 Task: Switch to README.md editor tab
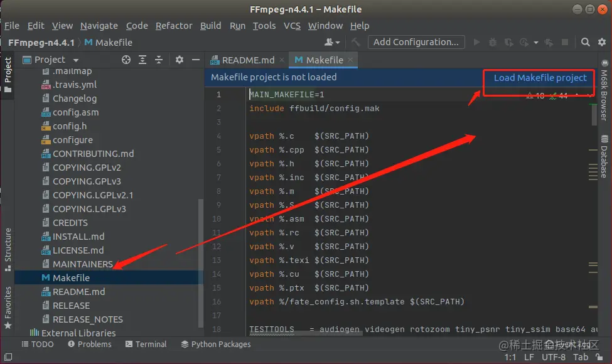tap(247, 60)
